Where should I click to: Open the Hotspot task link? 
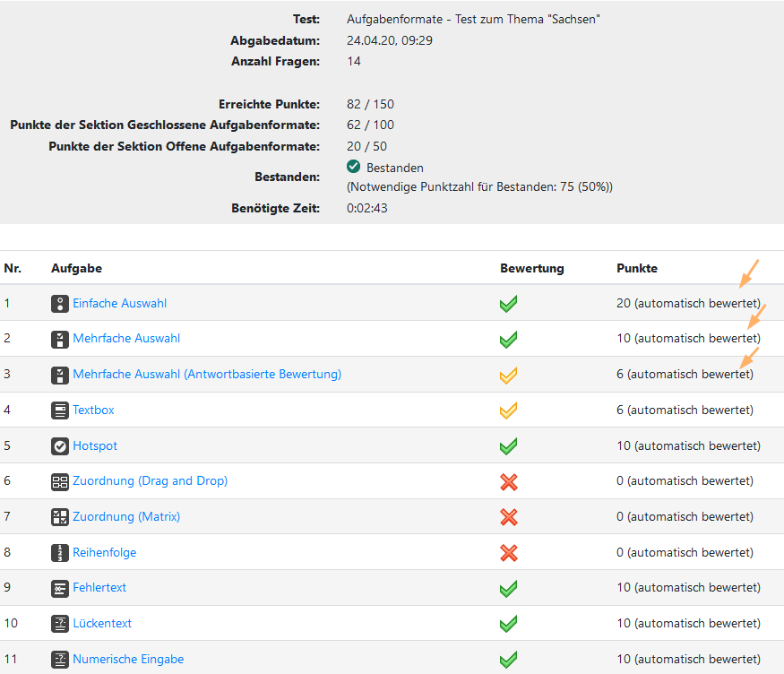pos(95,446)
